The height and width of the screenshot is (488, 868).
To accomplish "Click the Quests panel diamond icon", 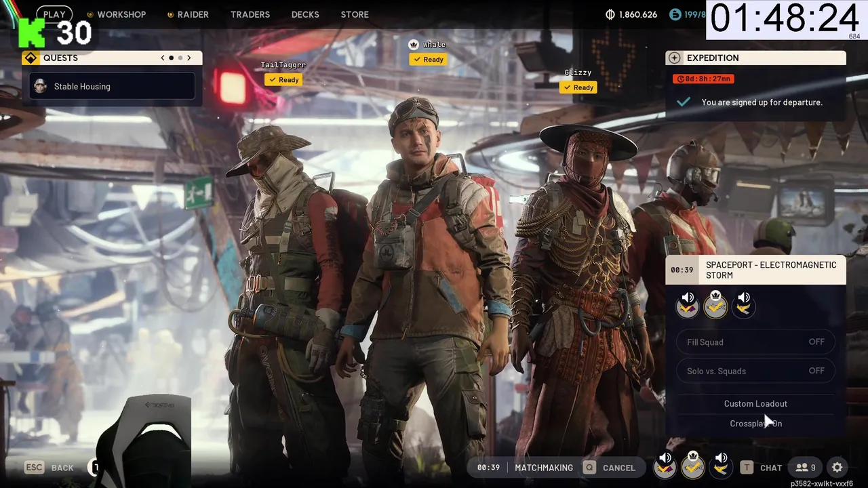I will click(31, 58).
